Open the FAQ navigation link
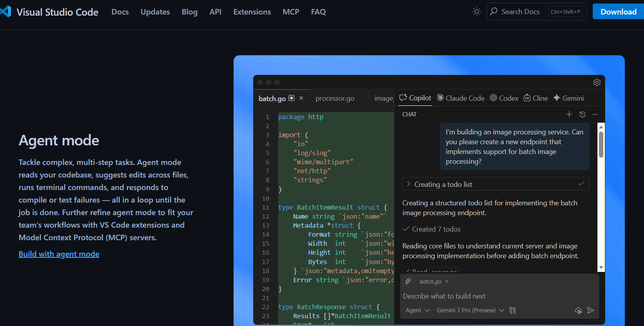This screenshot has height=326, width=644. 318,12
